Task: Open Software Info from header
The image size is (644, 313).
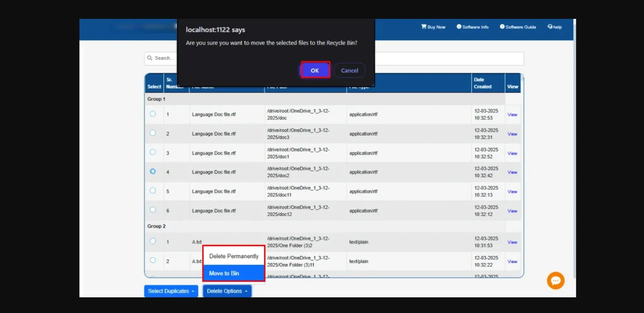Action: coord(472,27)
